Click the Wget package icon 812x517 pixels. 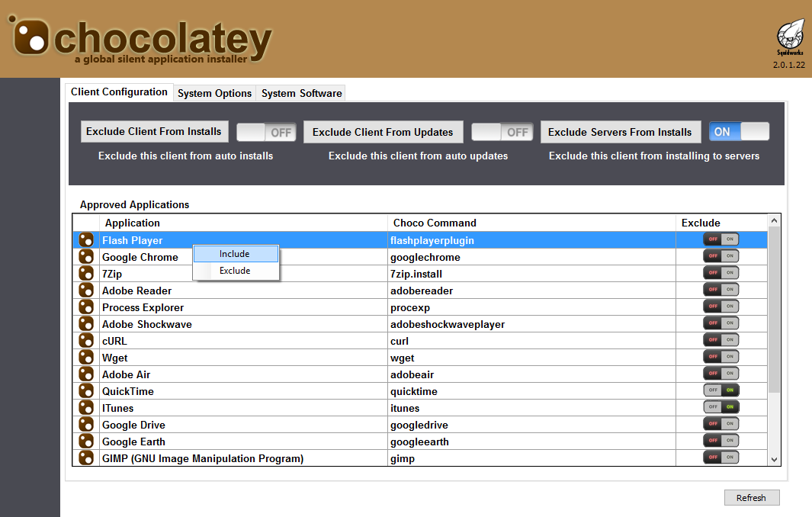[86, 358]
